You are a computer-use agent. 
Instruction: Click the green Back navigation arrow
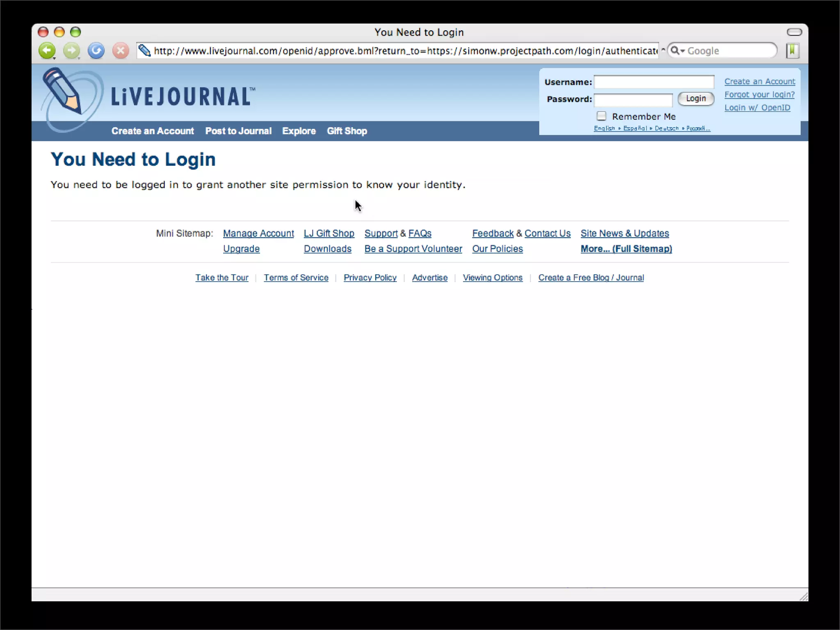[47, 51]
